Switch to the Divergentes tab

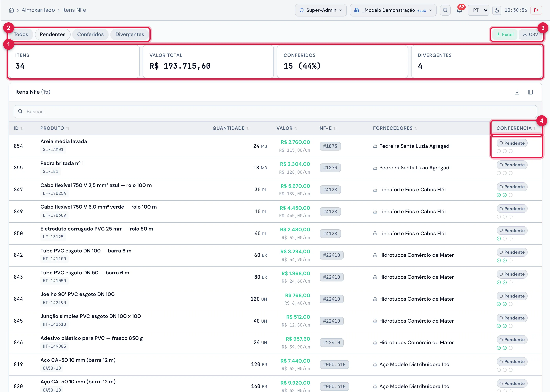(129, 34)
